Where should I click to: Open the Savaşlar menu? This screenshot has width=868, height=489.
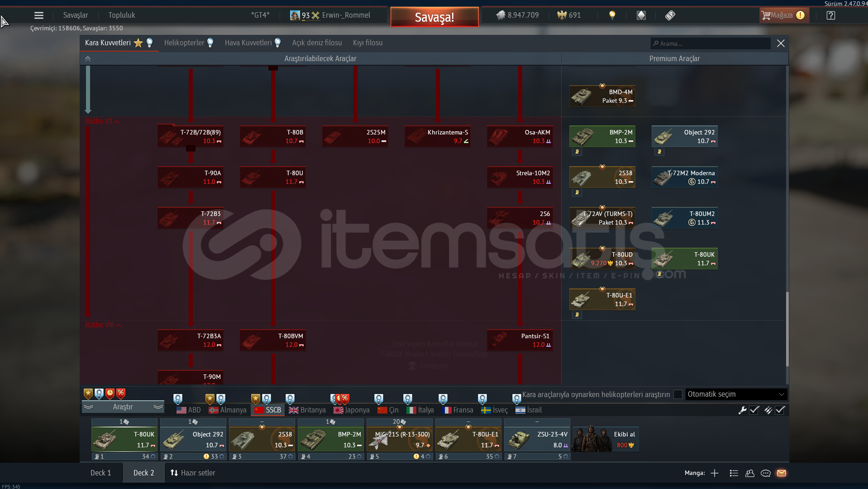coord(76,15)
